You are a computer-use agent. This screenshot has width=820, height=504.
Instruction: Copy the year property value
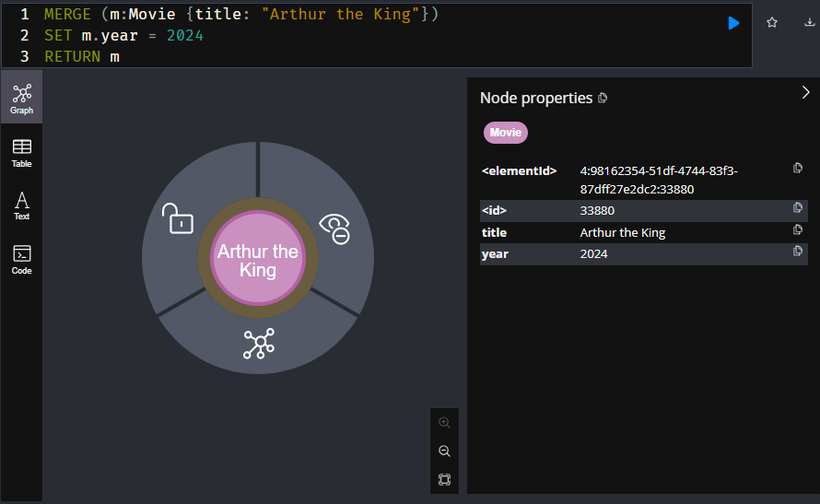[x=798, y=251]
